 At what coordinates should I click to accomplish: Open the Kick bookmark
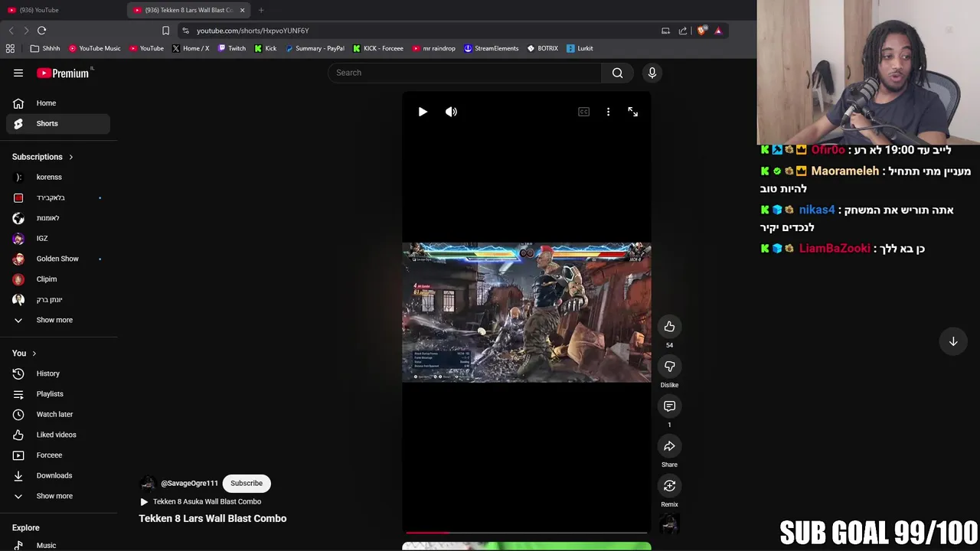click(266, 48)
